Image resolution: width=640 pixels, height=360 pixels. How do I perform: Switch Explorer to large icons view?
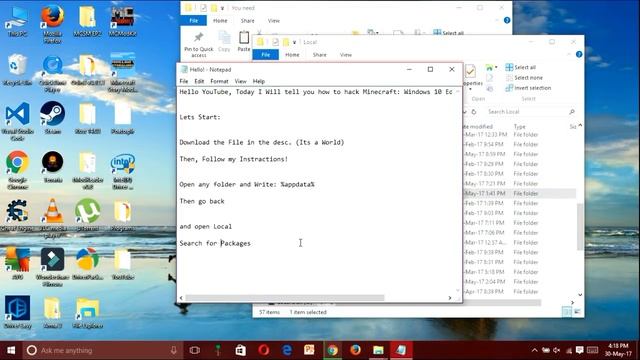(577, 312)
